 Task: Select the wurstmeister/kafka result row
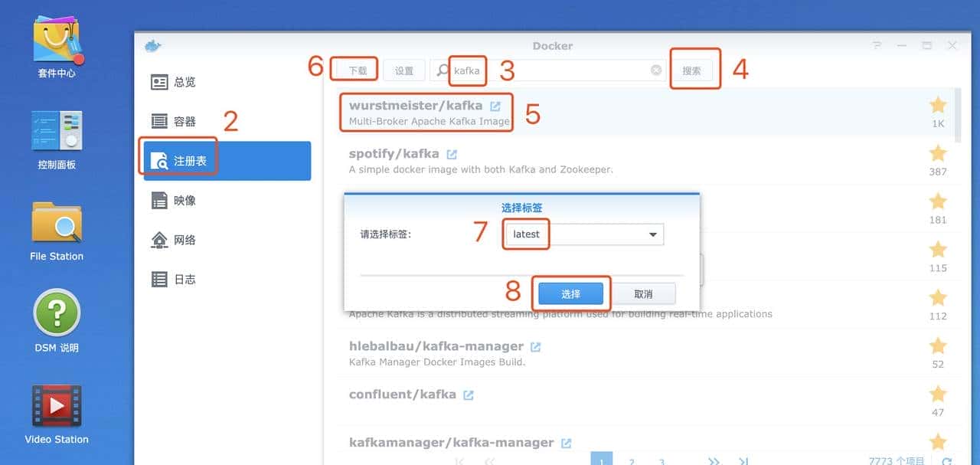tap(645, 113)
